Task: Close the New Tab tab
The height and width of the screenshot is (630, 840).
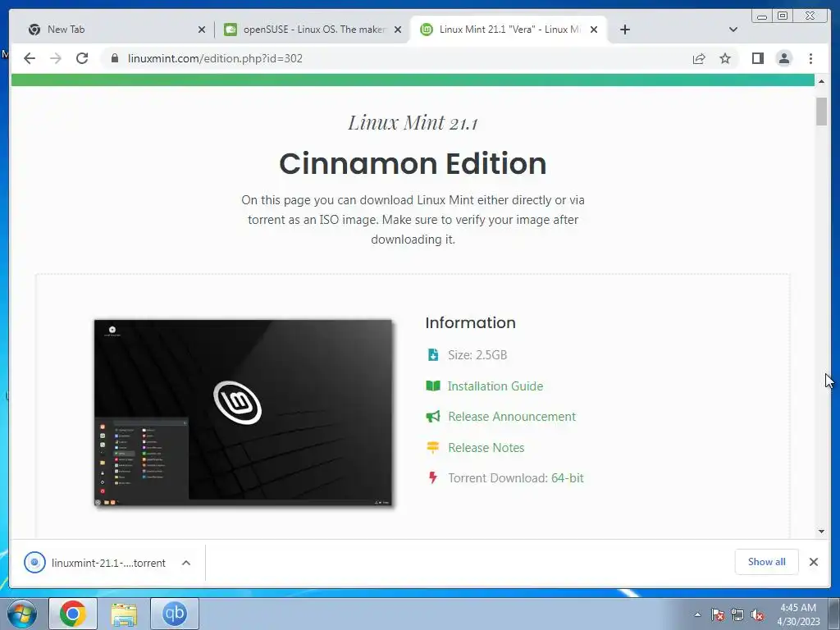Action: click(202, 30)
